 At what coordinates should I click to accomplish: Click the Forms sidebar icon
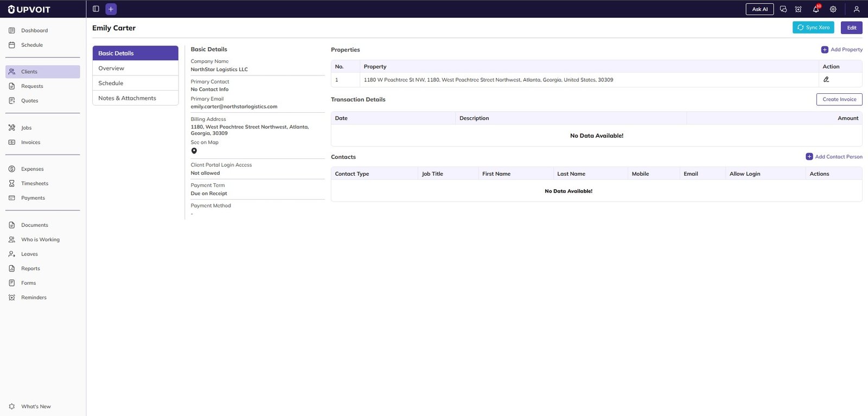(12, 283)
